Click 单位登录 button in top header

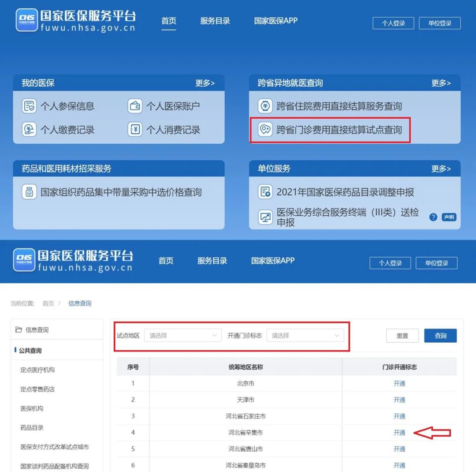click(439, 23)
